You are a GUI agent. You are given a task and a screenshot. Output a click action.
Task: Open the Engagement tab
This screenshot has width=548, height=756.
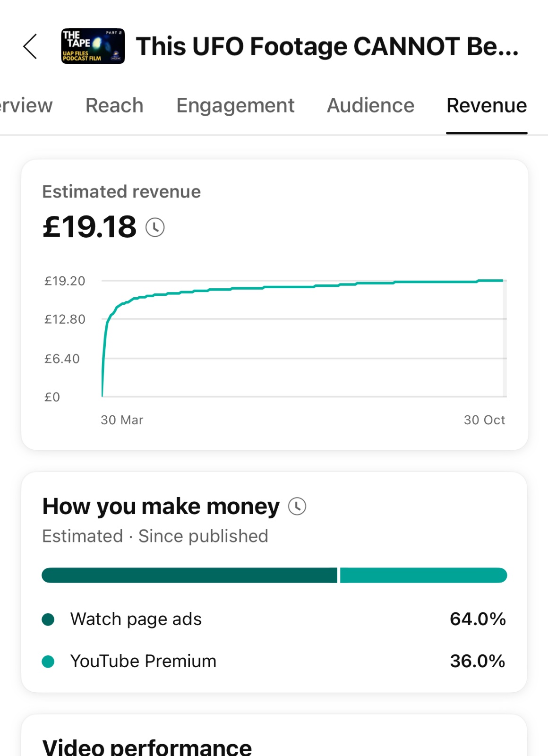click(235, 105)
